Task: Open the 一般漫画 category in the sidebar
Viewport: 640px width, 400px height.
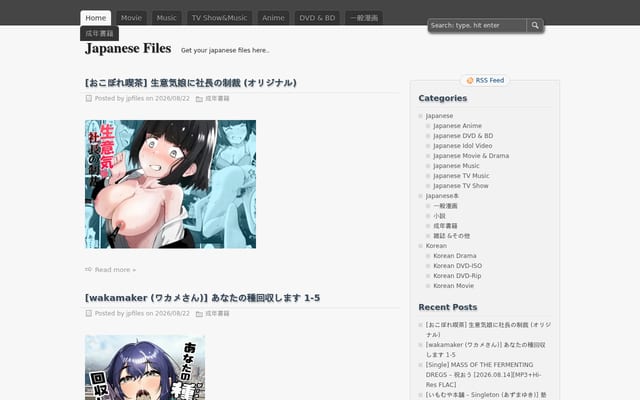Action: (x=445, y=206)
